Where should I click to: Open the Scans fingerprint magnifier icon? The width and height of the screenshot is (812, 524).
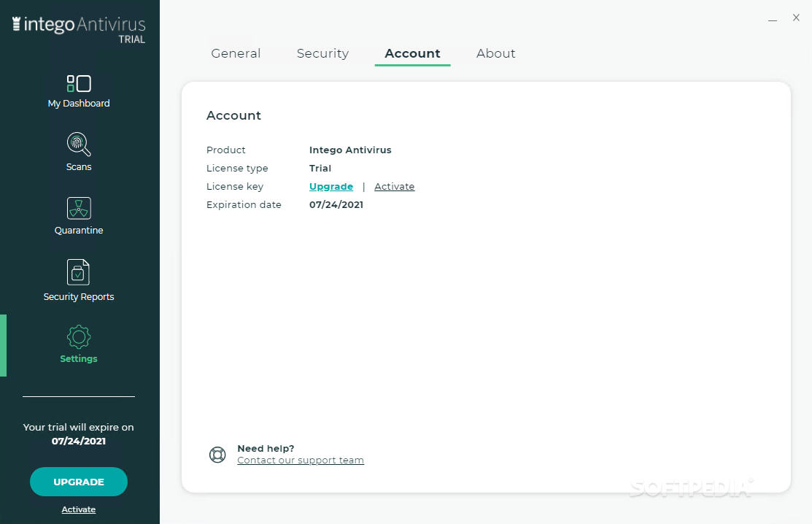tap(79, 145)
